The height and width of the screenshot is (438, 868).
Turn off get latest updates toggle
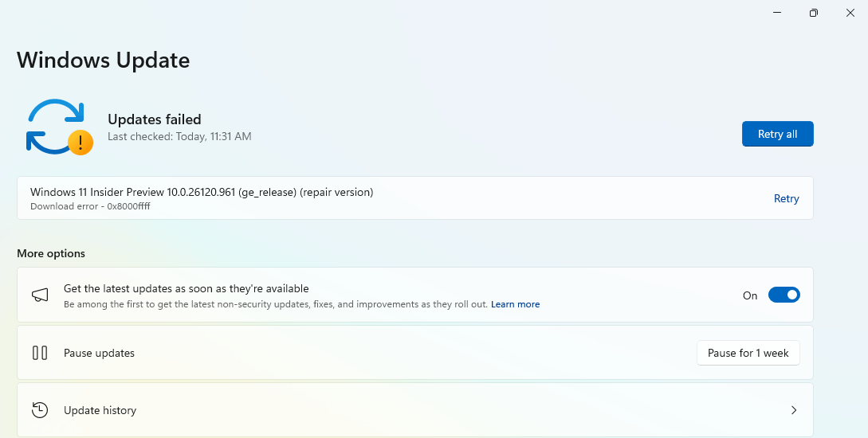[x=784, y=295]
